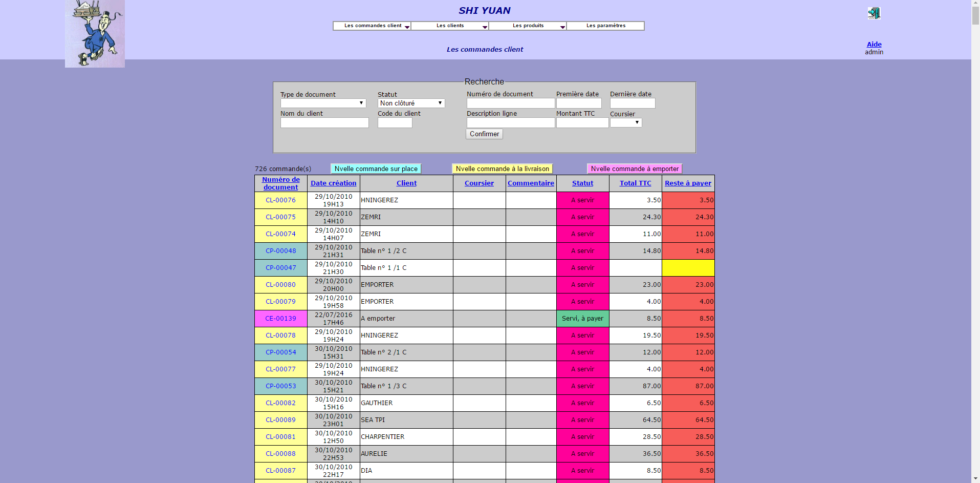The height and width of the screenshot is (483, 980).
Task: Sort by Commentaire column header
Action: click(x=531, y=183)
